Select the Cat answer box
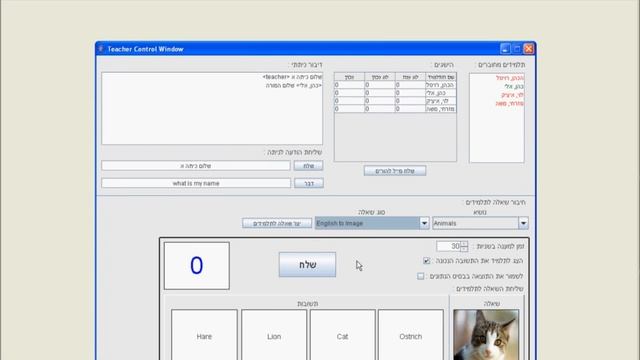The height and width of the screenshot is (360, 640). [342, 336]
